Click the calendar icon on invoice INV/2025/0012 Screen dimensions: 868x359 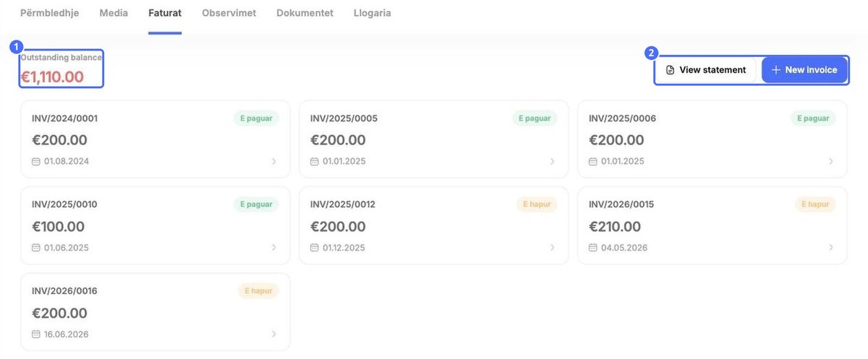point(315,248)
